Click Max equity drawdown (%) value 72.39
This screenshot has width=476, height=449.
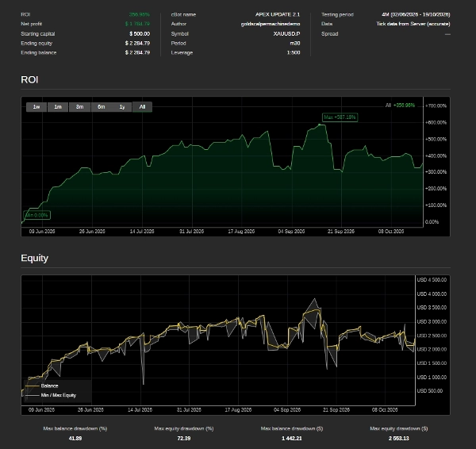click(184, 439)
